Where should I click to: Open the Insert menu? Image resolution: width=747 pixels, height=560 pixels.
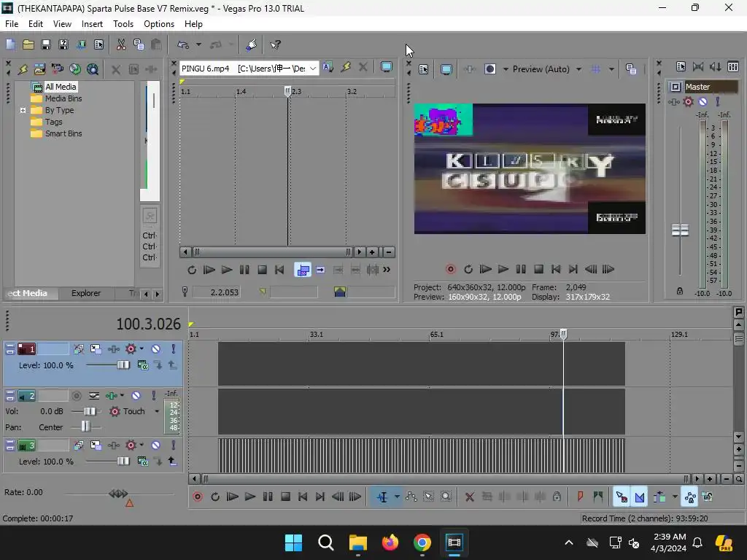pyautogui.click(x=92, y=24)
